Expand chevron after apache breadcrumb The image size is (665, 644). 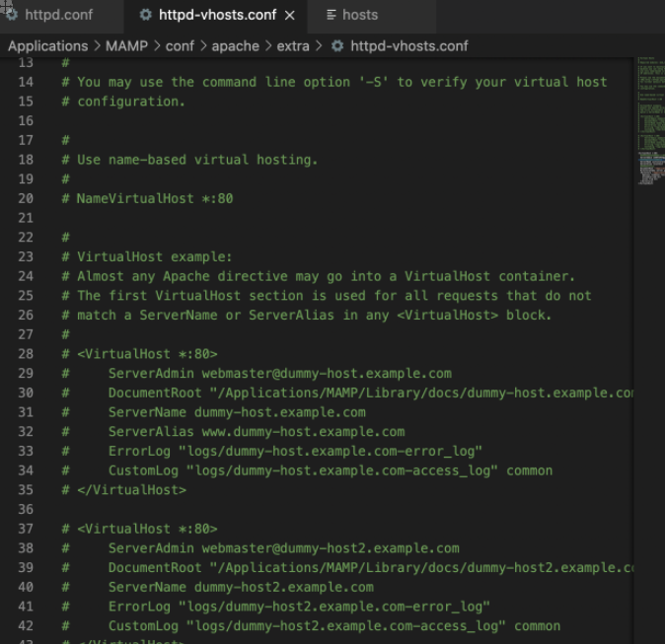click(268, 45)
